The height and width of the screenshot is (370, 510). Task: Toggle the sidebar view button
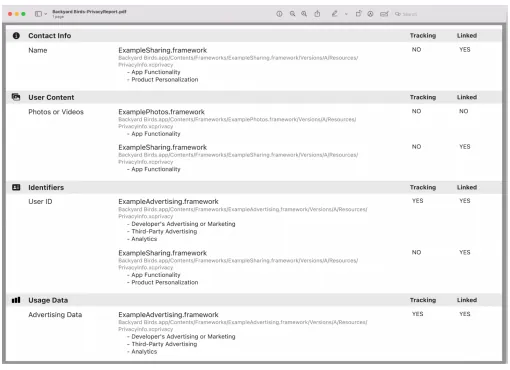click(x=38, y=14)
